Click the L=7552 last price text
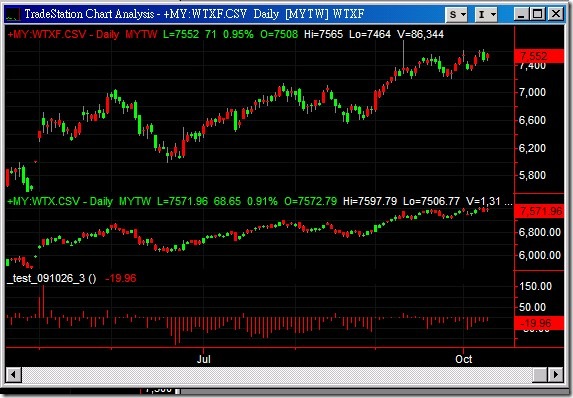The width and height of the screenshot is (573, 398). pos(181,34)
